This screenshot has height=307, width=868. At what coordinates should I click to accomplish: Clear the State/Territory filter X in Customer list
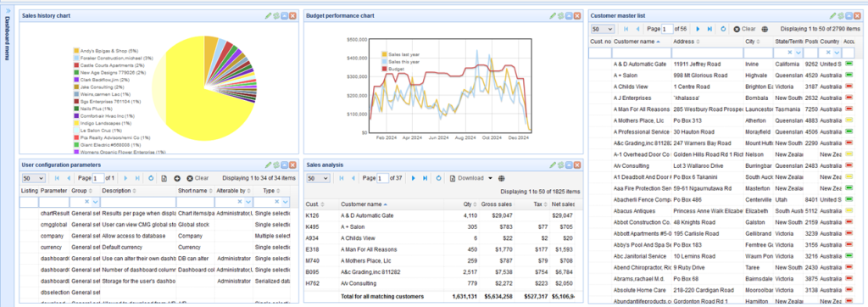tap(790, 53)
